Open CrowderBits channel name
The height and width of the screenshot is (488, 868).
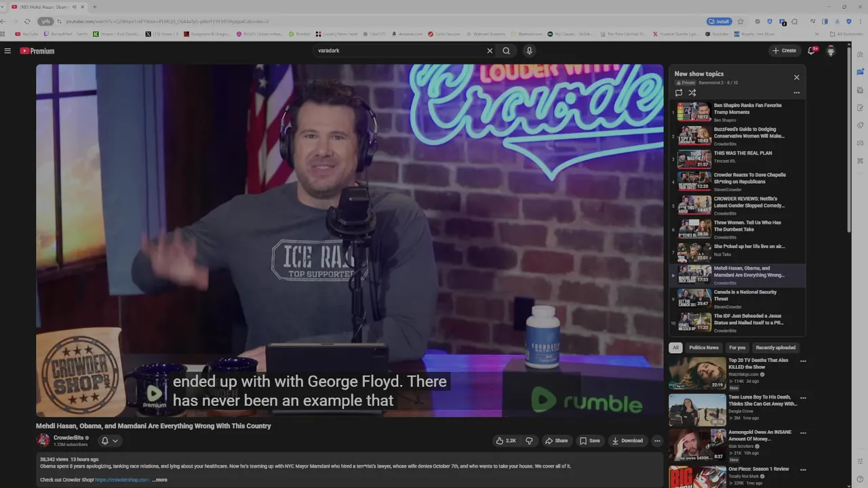point(68,438)
